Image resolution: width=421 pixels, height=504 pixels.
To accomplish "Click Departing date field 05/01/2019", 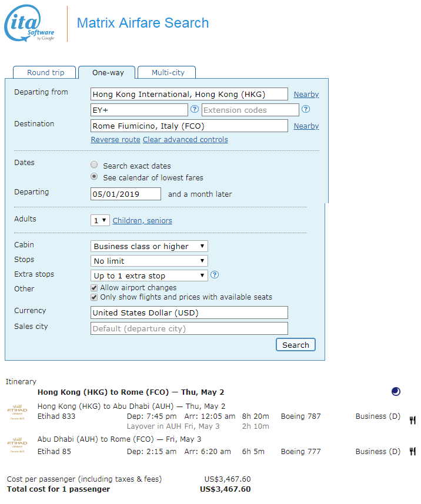I will coord(126,194).
